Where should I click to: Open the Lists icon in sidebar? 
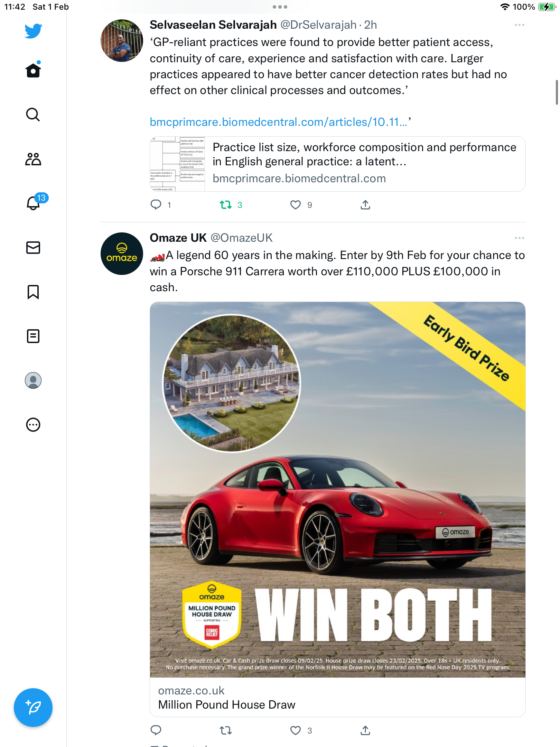[x=33, y=336]
